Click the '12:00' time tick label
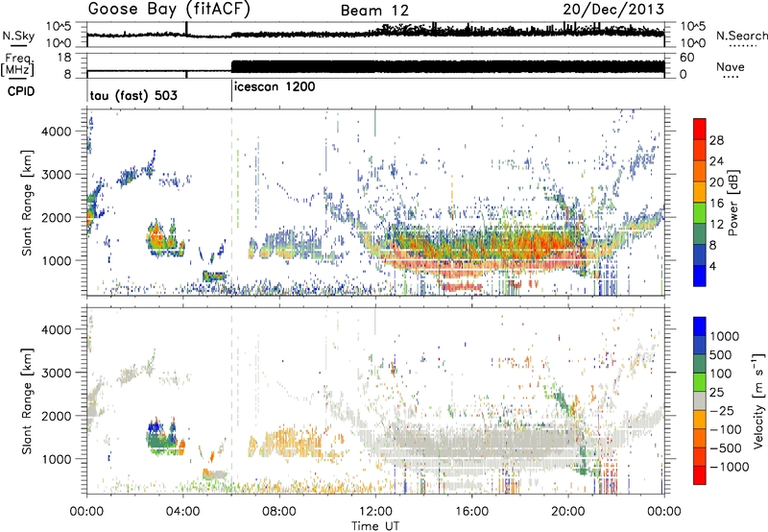This screenshot has width=768, height=532. click(x=375, y=512)
